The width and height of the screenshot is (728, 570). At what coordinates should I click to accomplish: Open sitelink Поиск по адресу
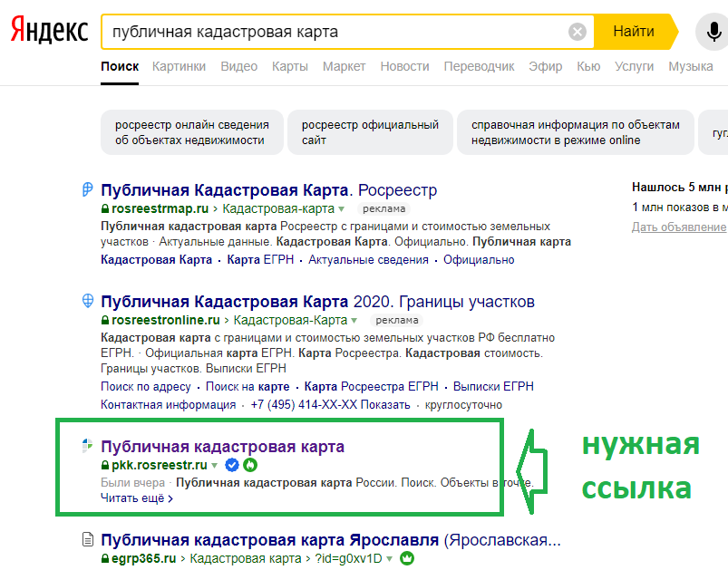click(x=146, y=386)
